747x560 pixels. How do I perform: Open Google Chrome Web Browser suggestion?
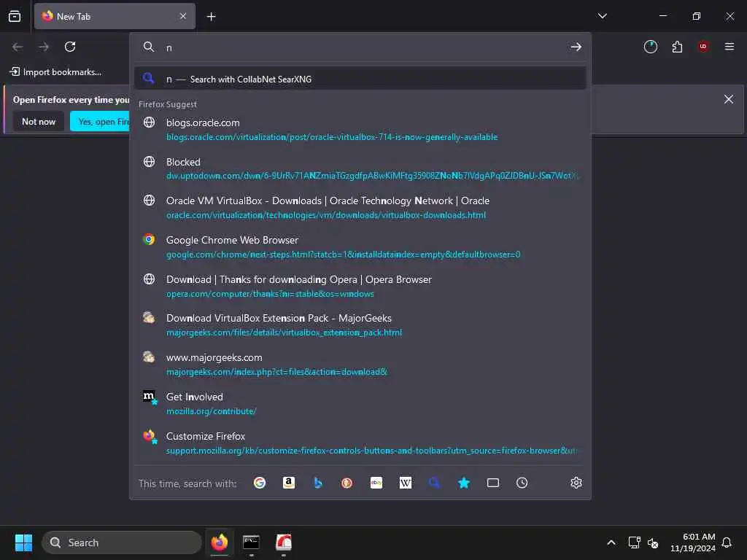click(360, 246)
